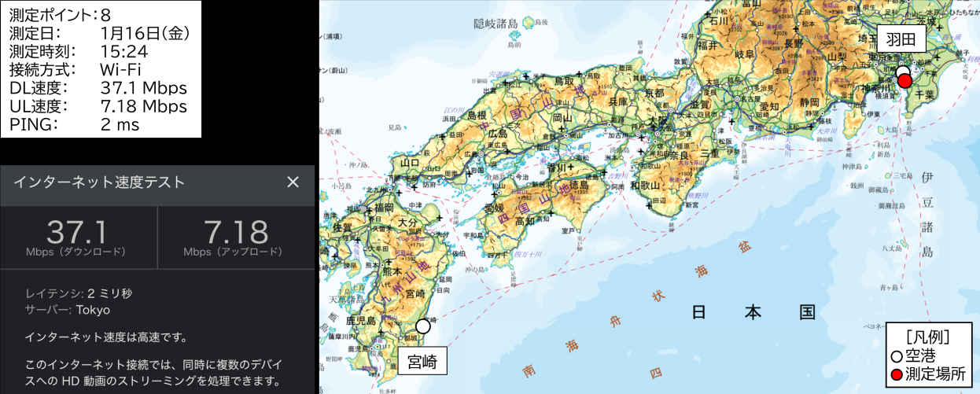Click the 三宅島 island label
980x394 pixels.
tap(903, 175)
